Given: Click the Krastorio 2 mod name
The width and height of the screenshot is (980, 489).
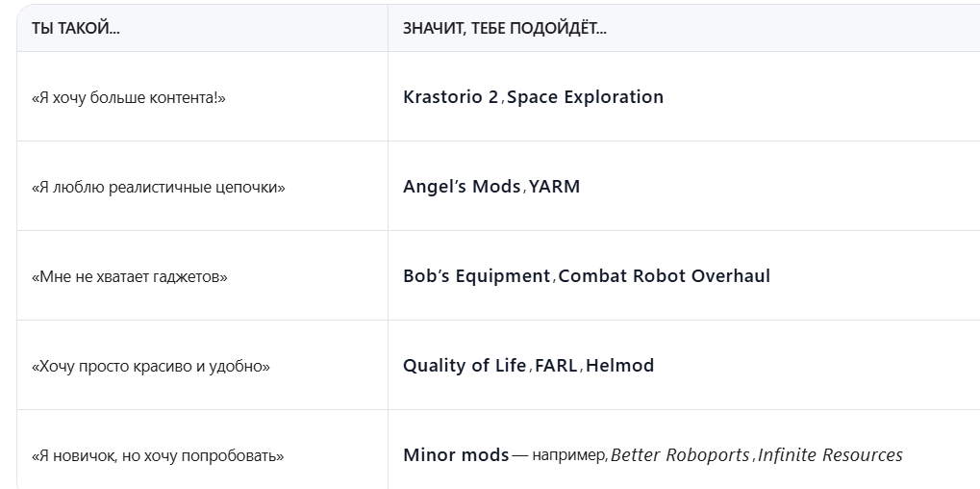Looking at the screenshot, I should pos(451,97).
